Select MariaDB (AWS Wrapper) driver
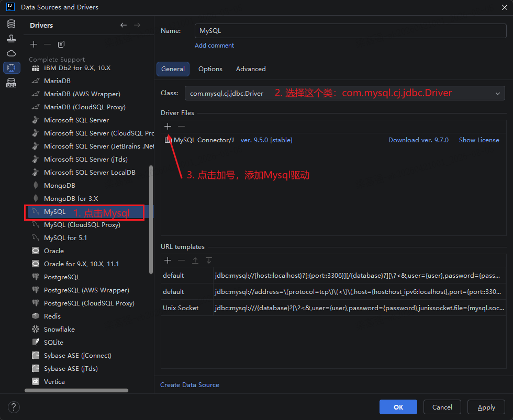 coord(82,94)
